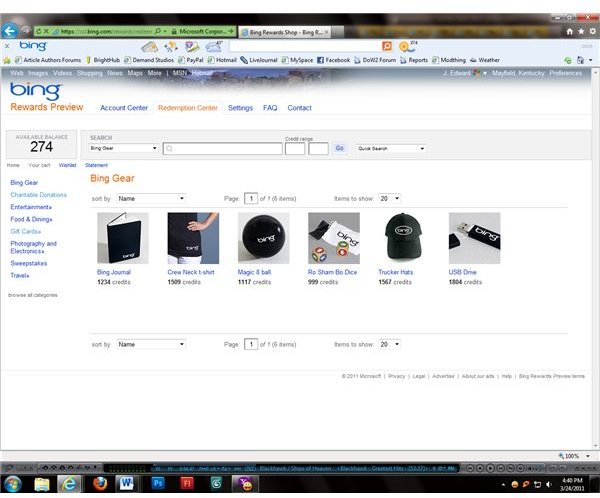
Task: Select the Redemption Center tab
Action: point(188,108)
